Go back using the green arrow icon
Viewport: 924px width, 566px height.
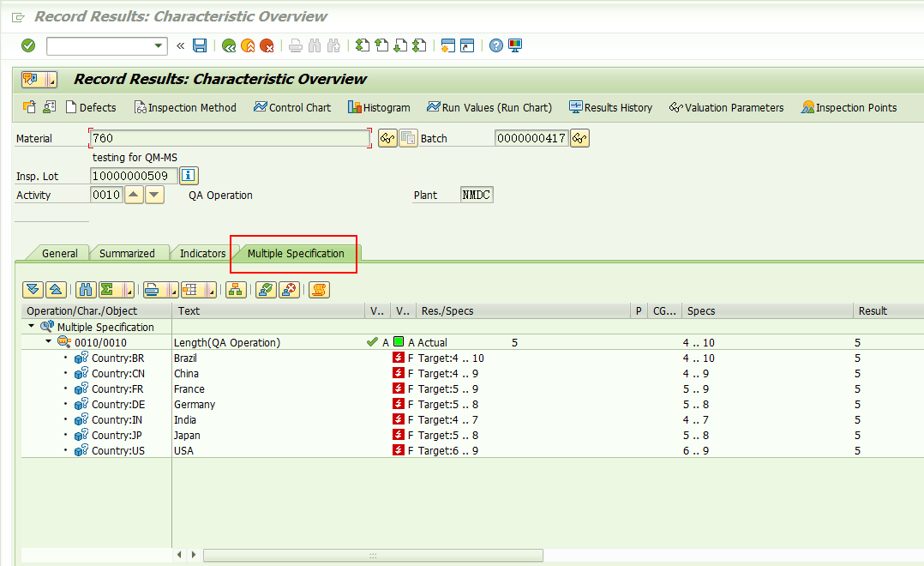(228, 45)
